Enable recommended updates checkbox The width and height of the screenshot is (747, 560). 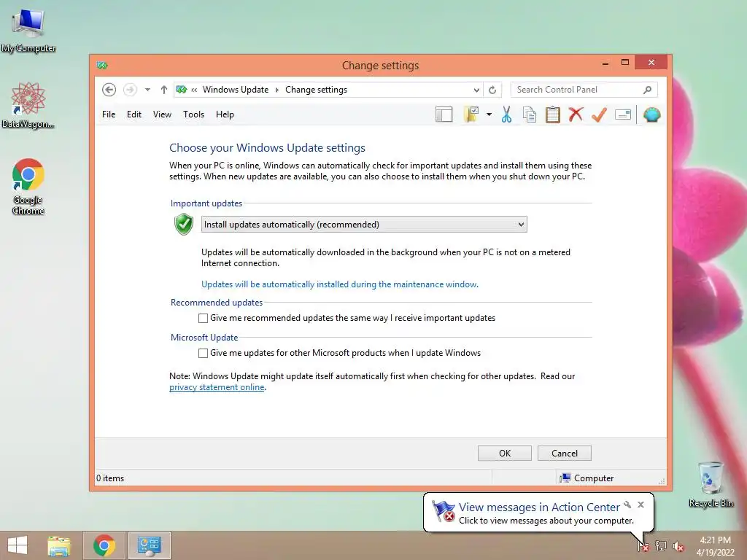point(203,318)
